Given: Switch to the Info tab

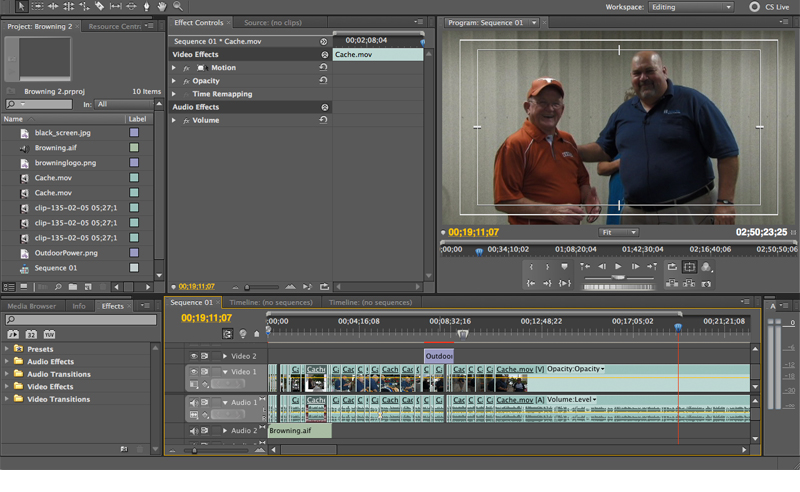Looking at the screenshot, I should [79, 306].
